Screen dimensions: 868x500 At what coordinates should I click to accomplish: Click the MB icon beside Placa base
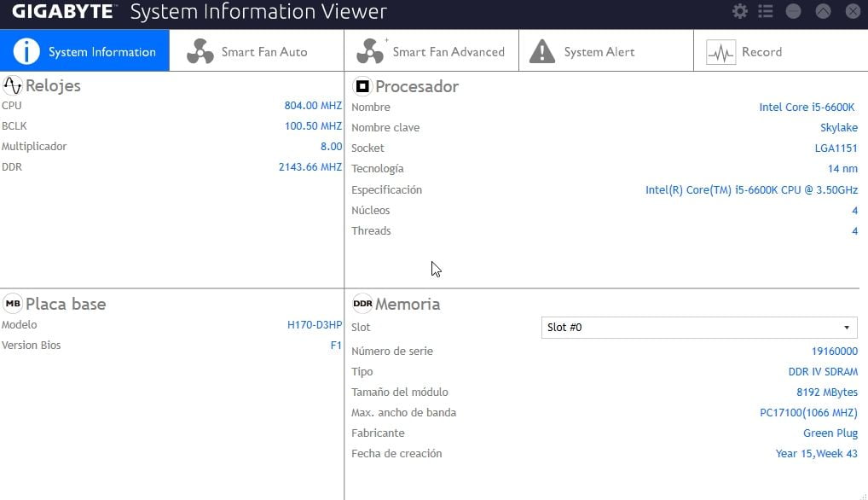13,304
